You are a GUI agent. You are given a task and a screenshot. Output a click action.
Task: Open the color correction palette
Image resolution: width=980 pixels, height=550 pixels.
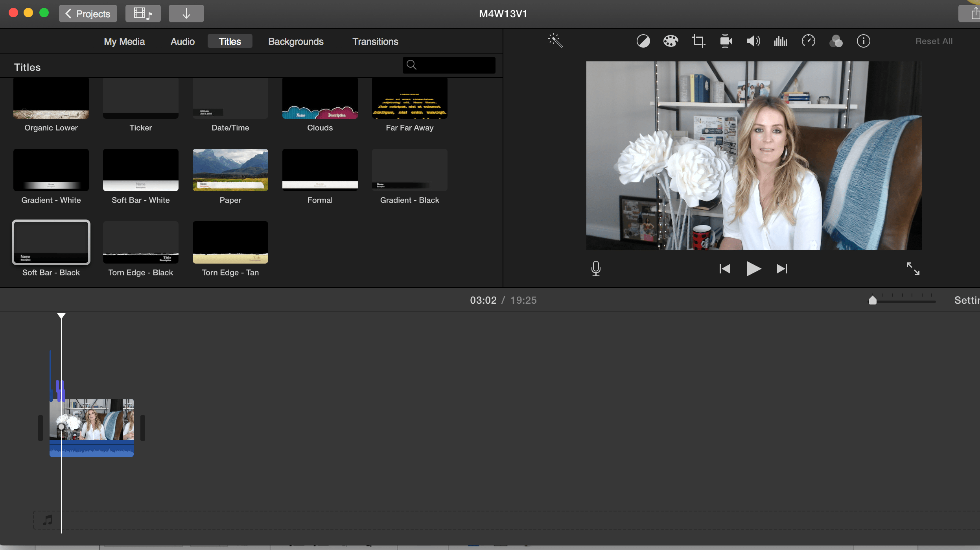click(671, 41)
